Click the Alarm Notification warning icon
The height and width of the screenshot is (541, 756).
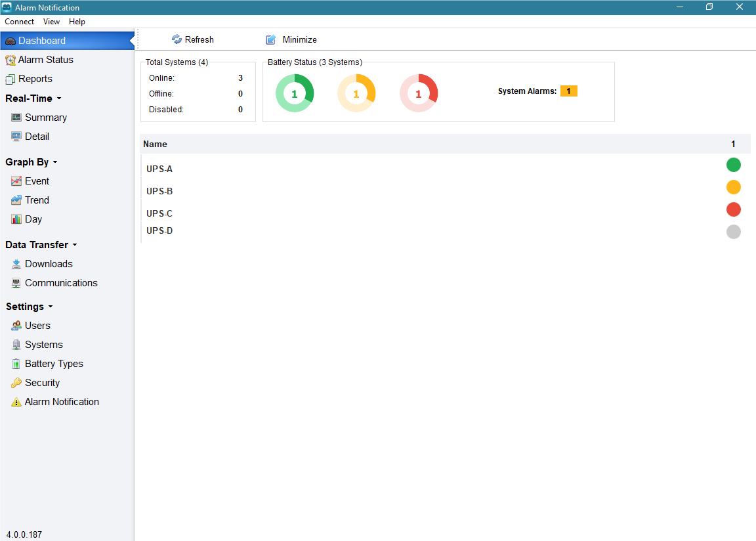coord(16,402)
